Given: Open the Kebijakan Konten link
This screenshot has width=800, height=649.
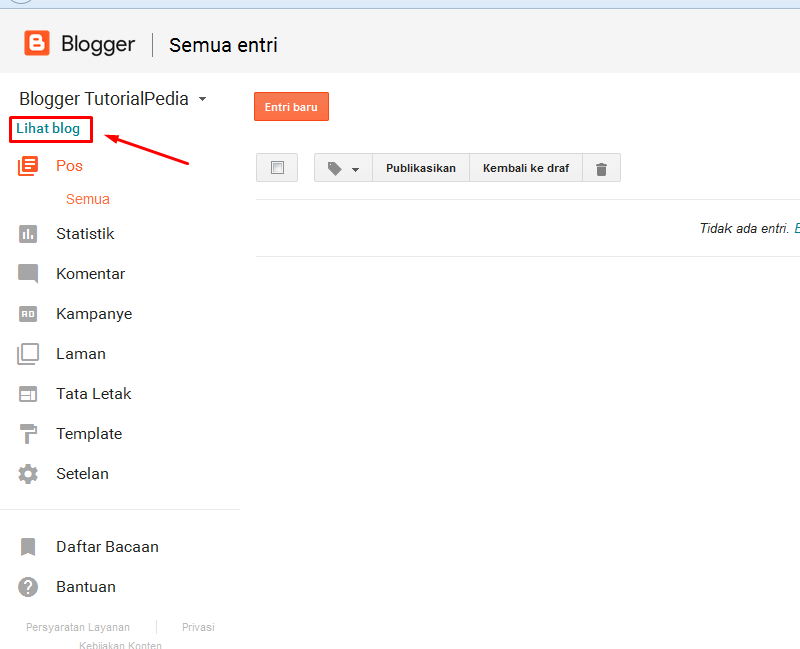Looking at the screenshot, I should click(120, 645).
